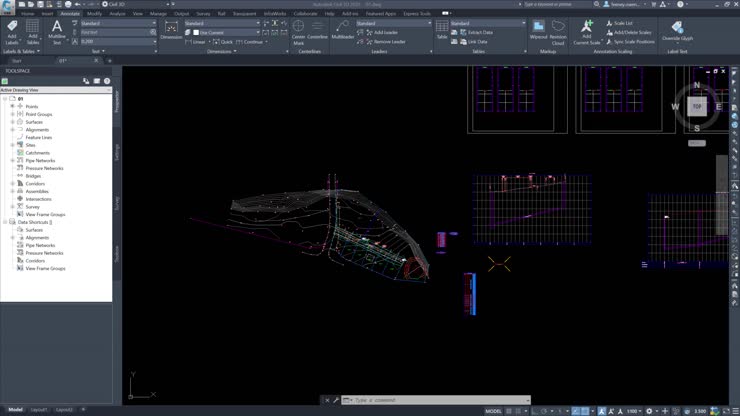Open the table style Standard dropdown
Image resolution: width=740 pixels, height=416 pixels.
click(x=488, y=23)
